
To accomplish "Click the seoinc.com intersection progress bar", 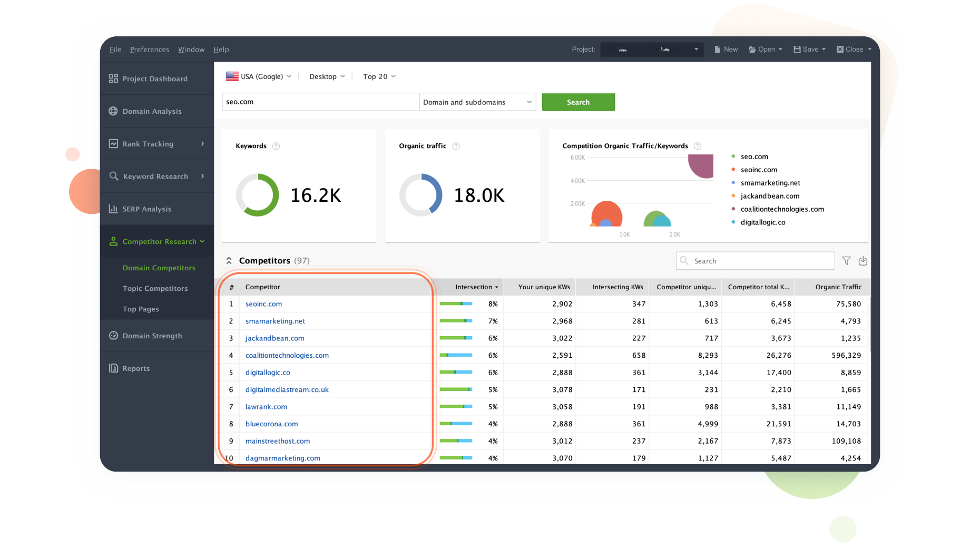I will click(456, 304).
